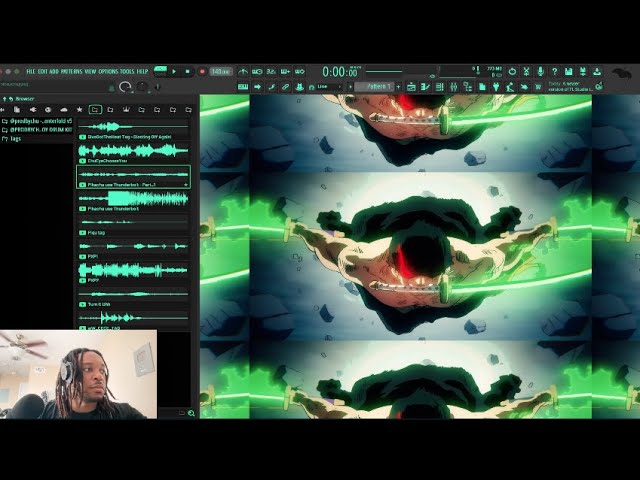Click the stop button in transport
This screenshot has width=640, height=480.
[187, 72]
